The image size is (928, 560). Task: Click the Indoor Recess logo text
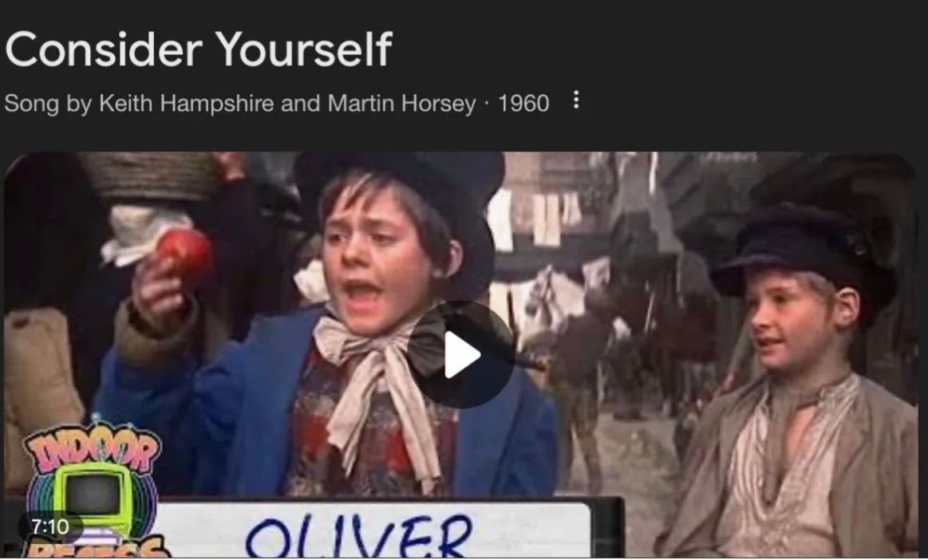[93, 450]
